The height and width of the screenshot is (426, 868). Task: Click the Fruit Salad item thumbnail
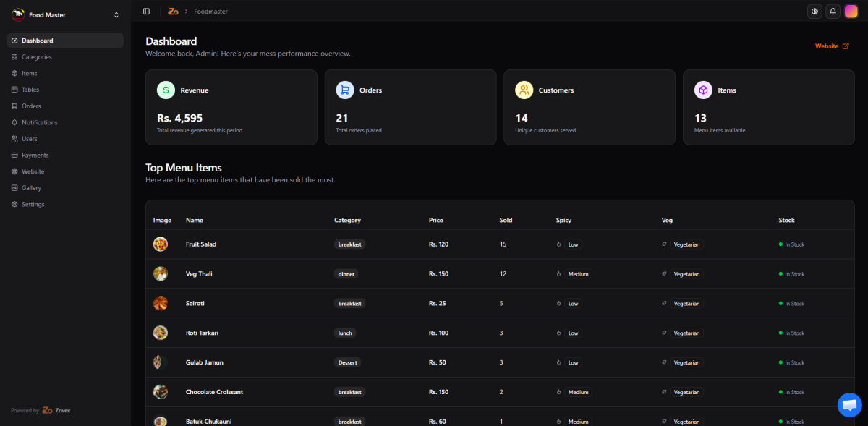[161, 244]
